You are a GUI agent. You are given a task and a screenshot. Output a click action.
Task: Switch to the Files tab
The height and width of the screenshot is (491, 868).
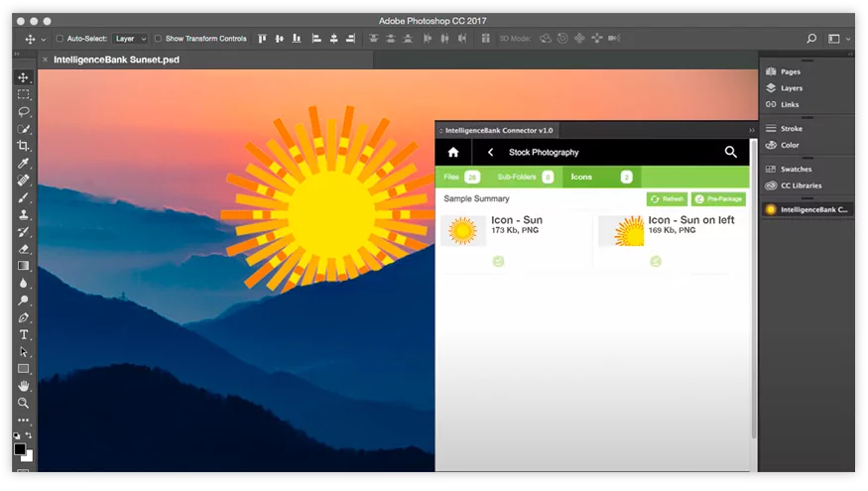click(x=461, y=178)
